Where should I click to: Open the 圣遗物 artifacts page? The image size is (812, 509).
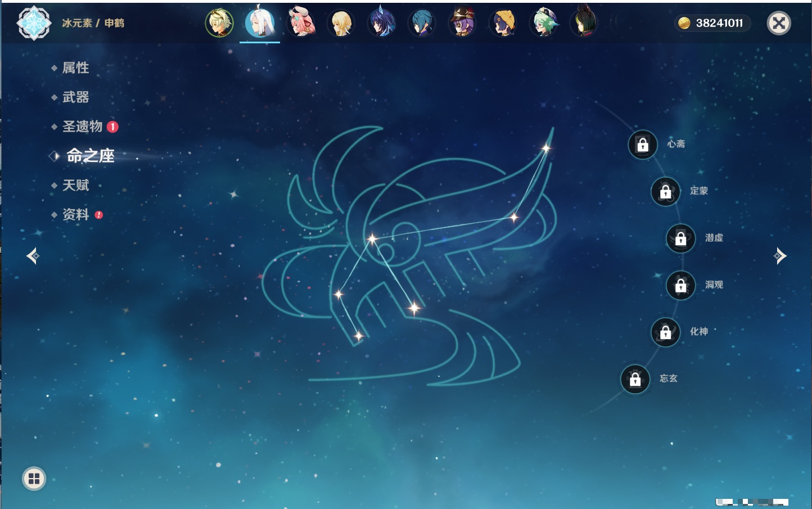point(82,127)
